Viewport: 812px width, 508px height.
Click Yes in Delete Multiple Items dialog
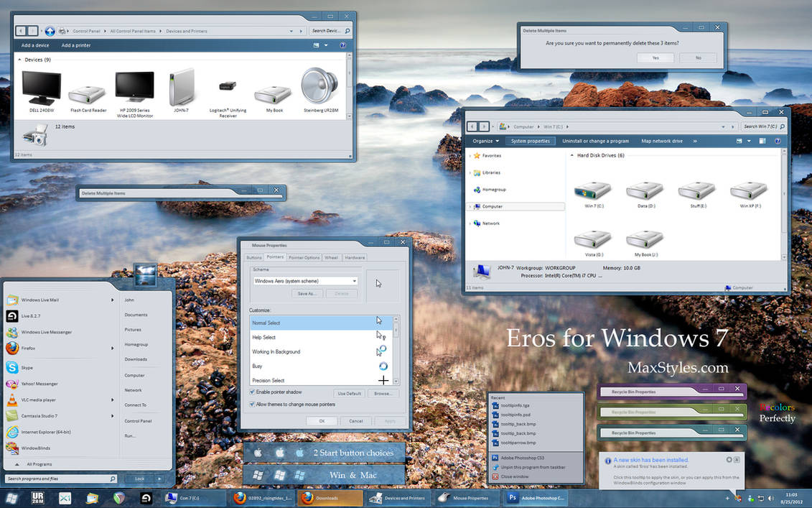655,57
